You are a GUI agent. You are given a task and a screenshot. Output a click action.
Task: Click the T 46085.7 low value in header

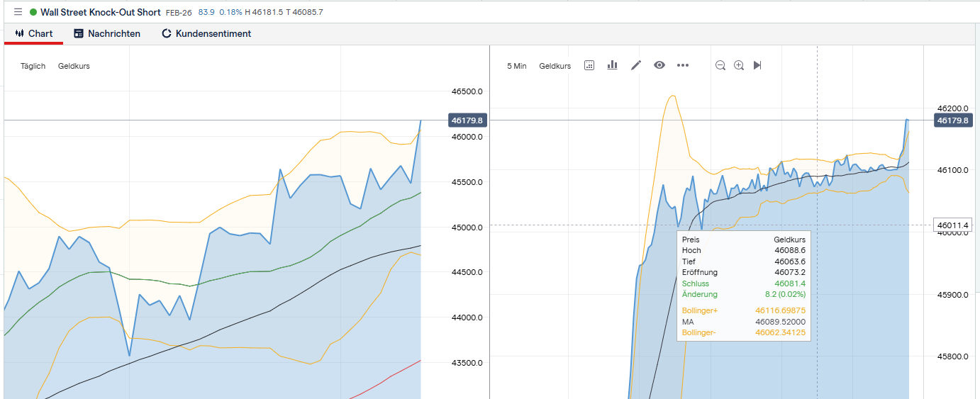point(304,13)
